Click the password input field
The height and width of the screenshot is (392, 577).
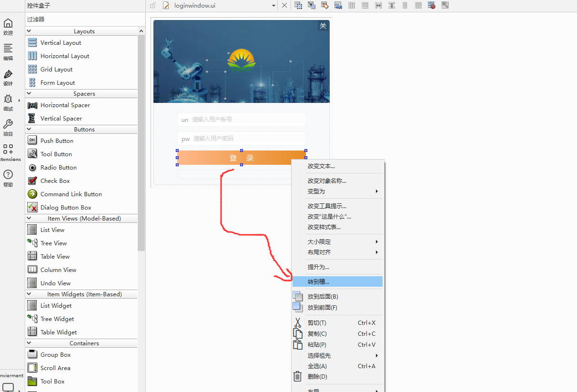click(x=242, y=139)
